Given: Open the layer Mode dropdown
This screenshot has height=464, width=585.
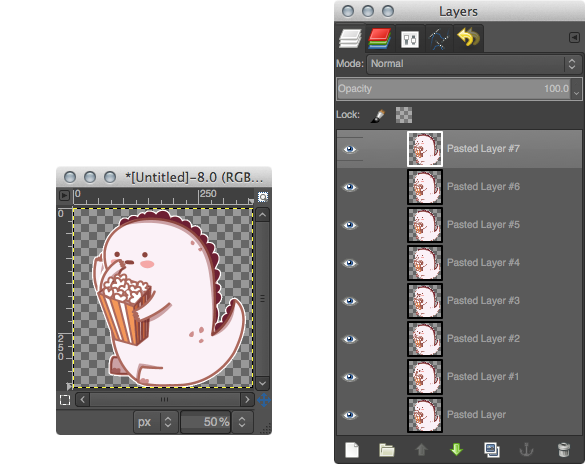Looking at the screenshot, I should (x=474, y=64).
